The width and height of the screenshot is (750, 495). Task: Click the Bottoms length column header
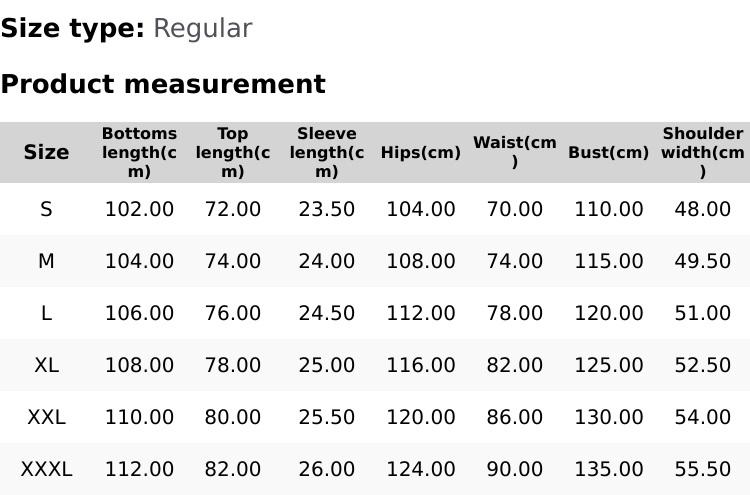coord(139,152)
